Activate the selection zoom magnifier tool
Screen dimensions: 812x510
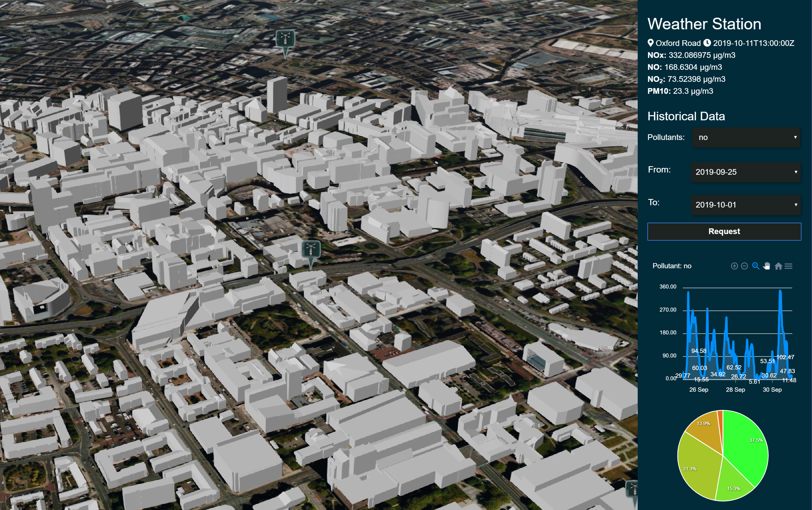(x=756, y=266)
